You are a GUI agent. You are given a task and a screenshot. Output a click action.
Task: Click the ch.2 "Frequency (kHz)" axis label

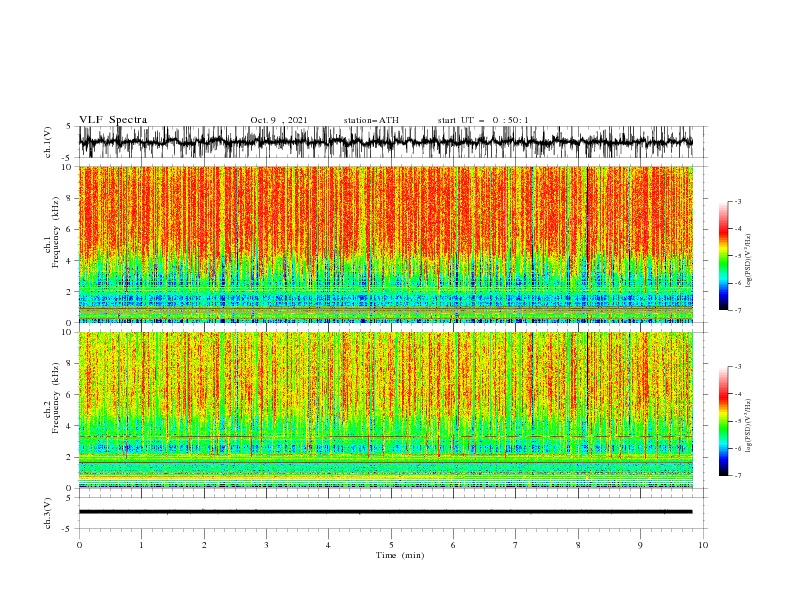[56, 398]
